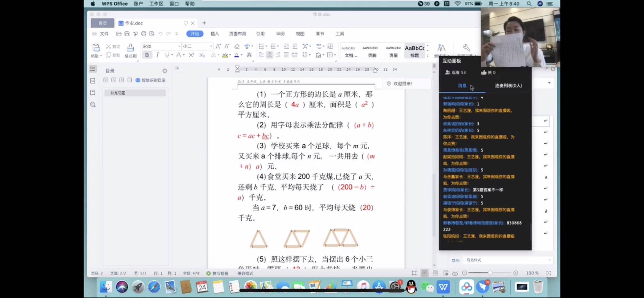Open file with the folder icon
This screenshot has width=644, height=298.
(119, 34)
